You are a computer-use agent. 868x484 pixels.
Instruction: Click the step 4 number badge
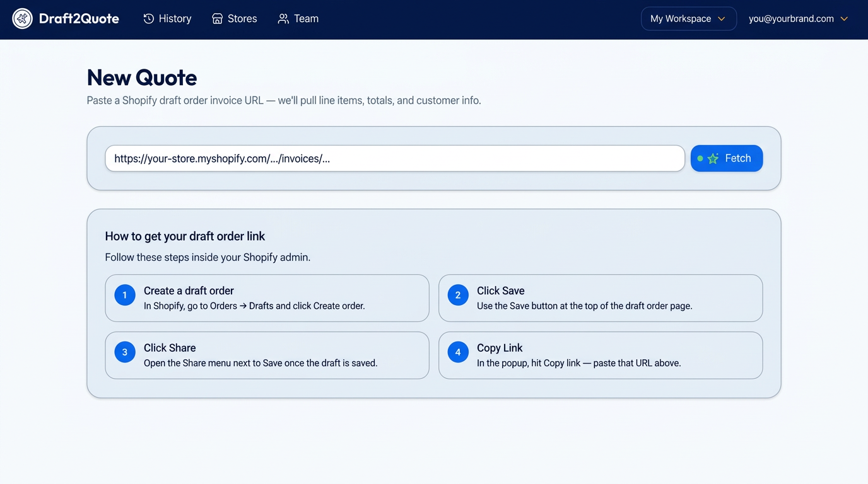click(x=458, y=352)
